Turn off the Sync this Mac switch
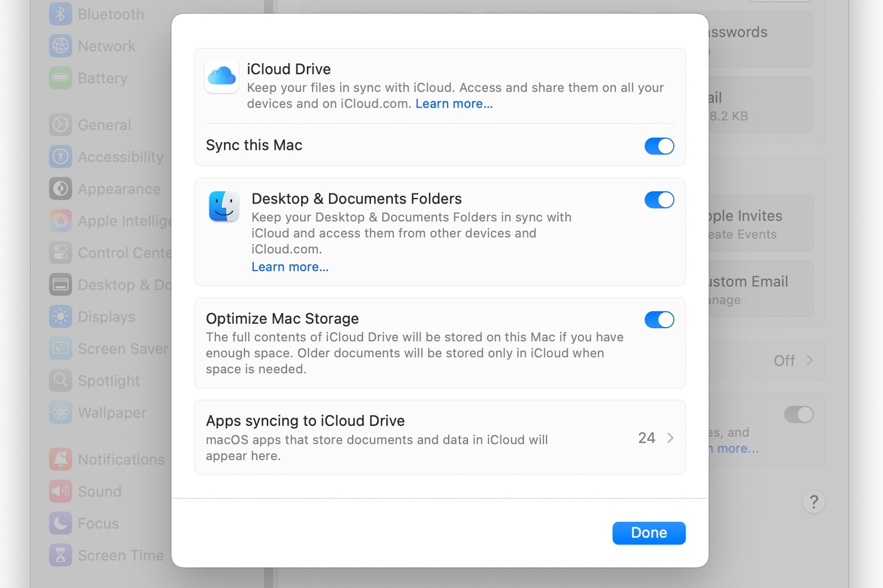The width and height of the screenshot is (883, 588). pyautogui.click(x=659, y=146)
